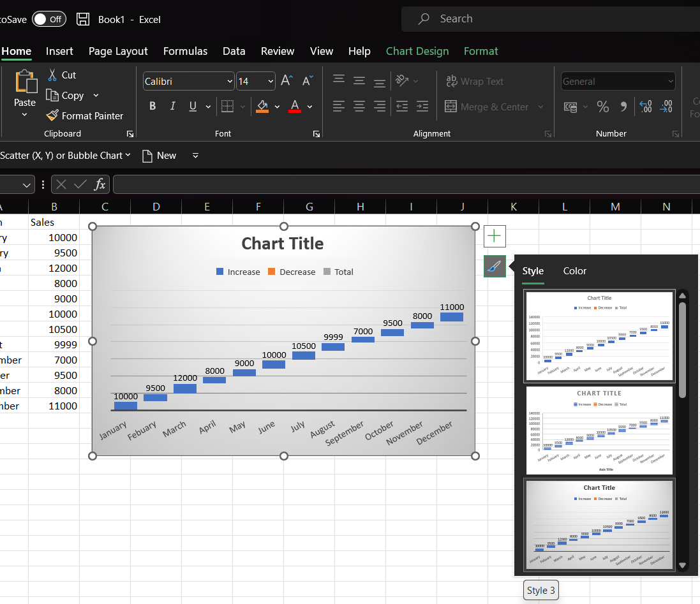Click the Format Painter icon
Image resolution: width=700 pixels, height=604 pixels.
[x=52, y=115]
